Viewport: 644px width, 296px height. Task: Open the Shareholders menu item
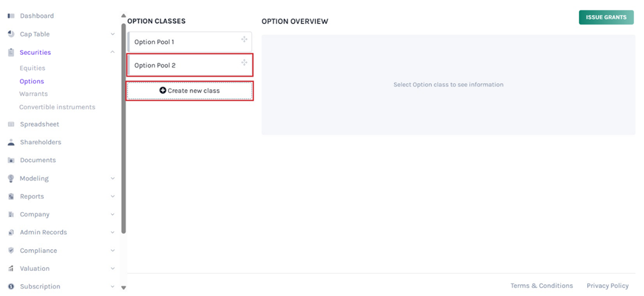40,142
